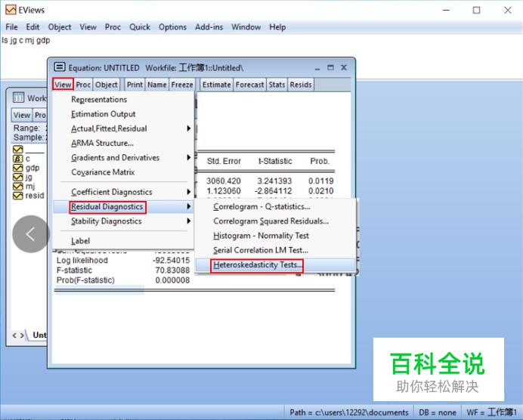Open the File menu

point(11,27)
